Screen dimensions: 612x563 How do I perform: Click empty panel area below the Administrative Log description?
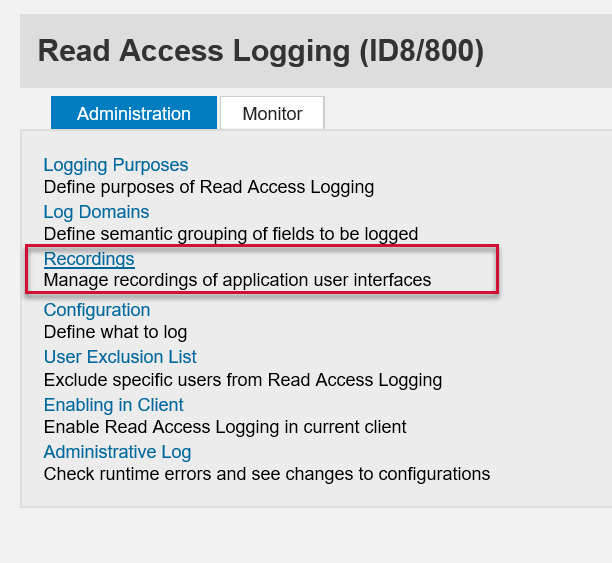pos(300,495)
